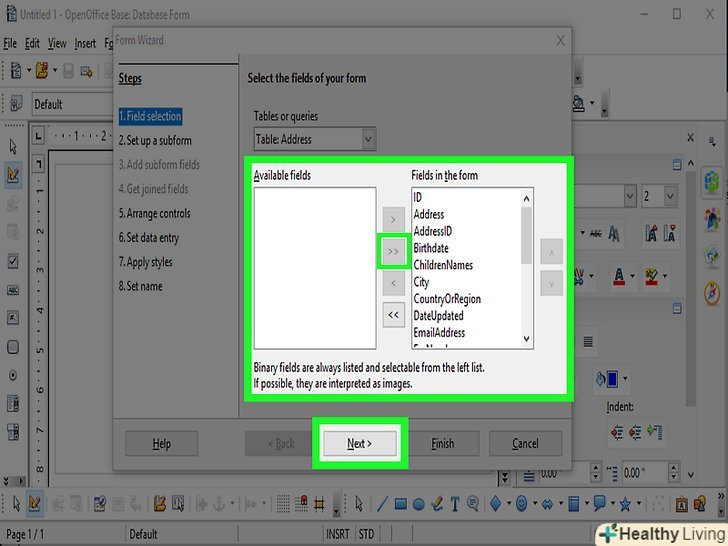The width and height of the screenshot is (728, 546).
Task: Click the Document as E-mail icon
Action: [x=86, y=71]
